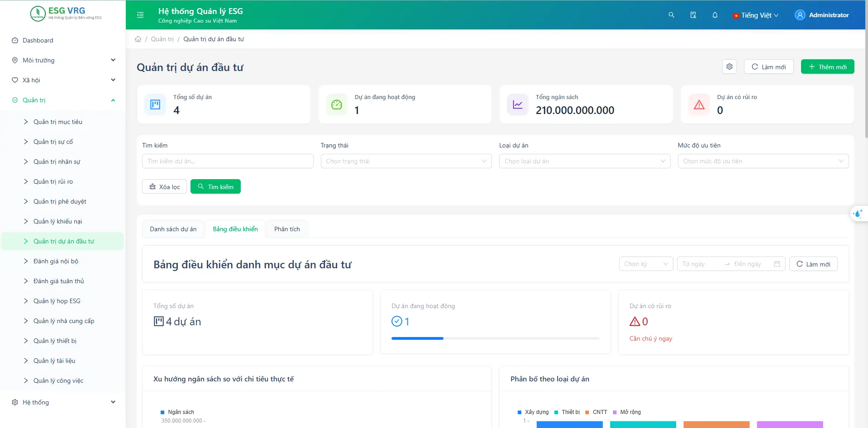868x428 pixels.
Task: Toggle Thiết bị legend series
Action: (x=567, y=412)
